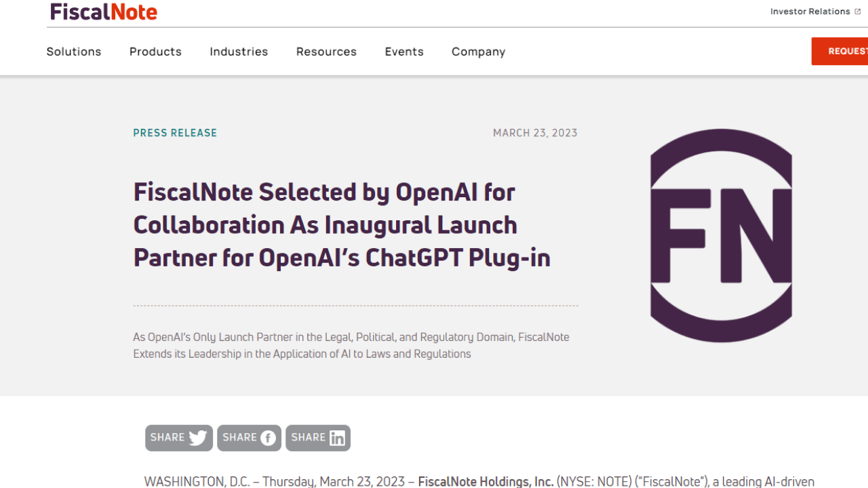Click the bold FiscalNote Holdings, Inc. text

(486, 481)
